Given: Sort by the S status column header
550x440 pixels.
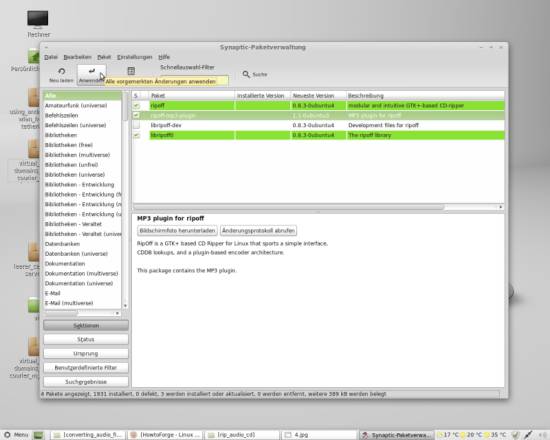Looking at the screenshot, I should point(136,95).
